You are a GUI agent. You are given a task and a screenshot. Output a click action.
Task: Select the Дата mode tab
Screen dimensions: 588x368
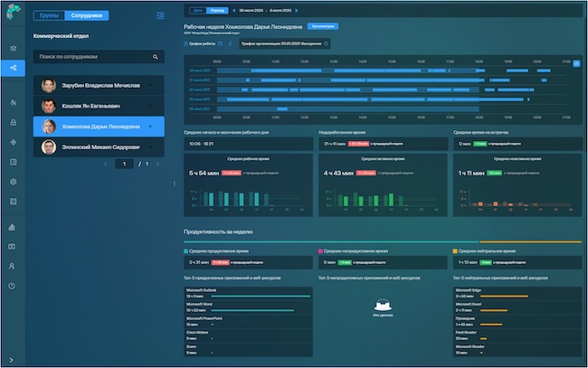pyautogui.click(x=198, y=11)
